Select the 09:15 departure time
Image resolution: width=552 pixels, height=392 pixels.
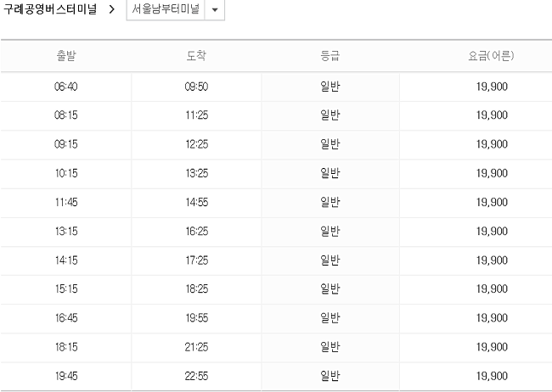(x=66, y=144)
